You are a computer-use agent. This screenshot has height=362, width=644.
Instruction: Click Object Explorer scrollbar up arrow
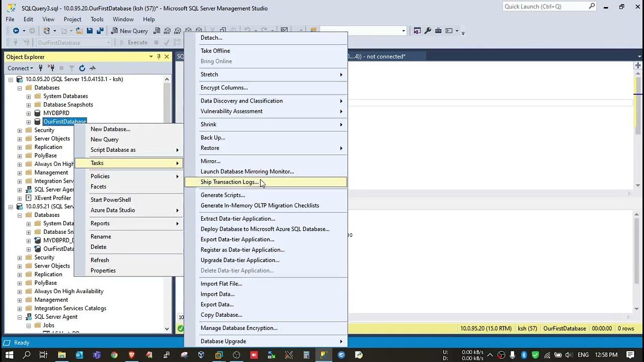[167, 79]
